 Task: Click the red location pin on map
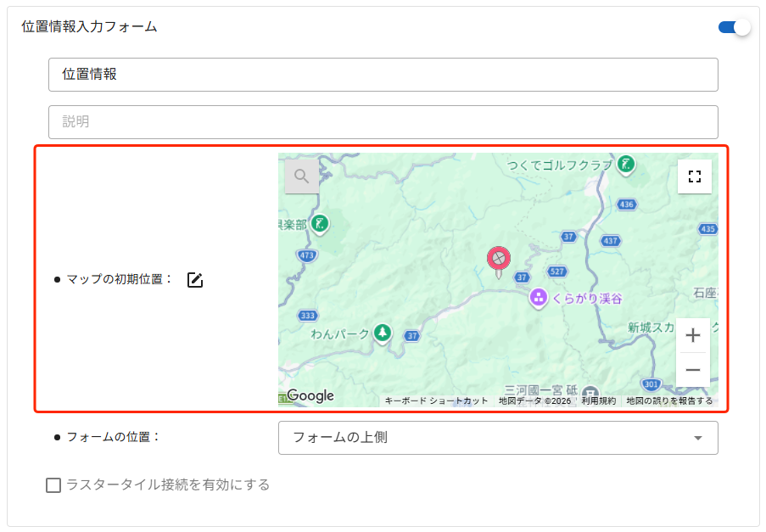coord(498,262)
